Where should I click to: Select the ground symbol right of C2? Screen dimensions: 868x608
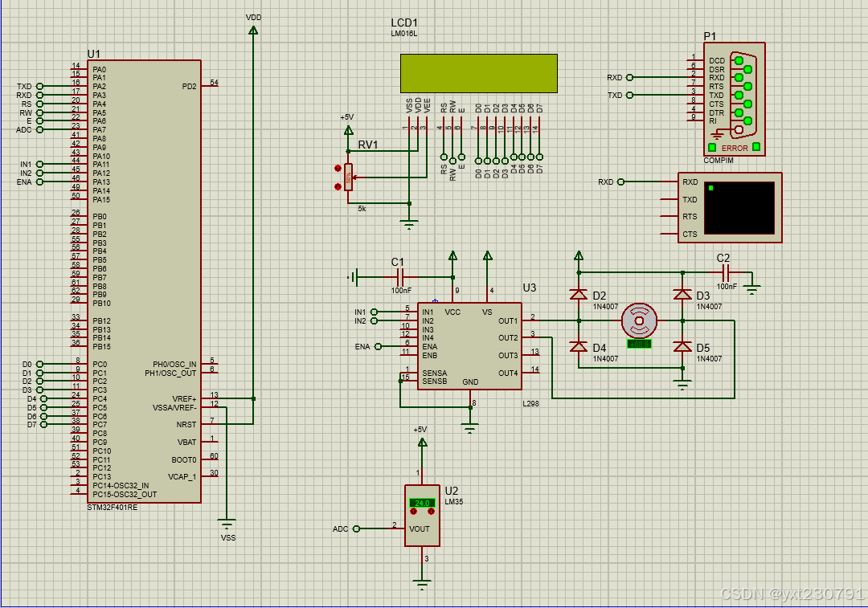click(x=751, y=289)
